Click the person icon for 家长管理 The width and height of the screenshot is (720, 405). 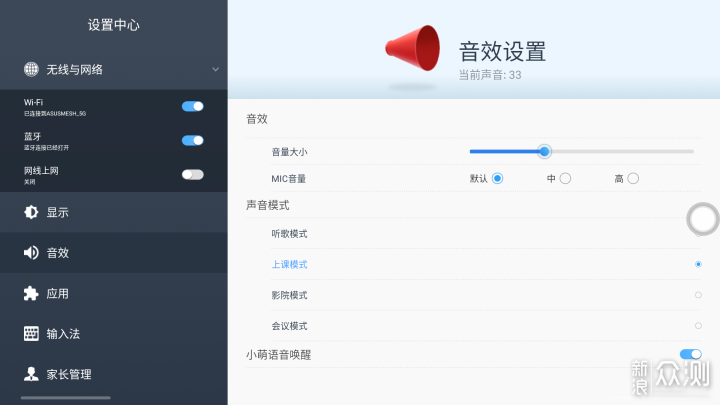click(x=31, y=374)
